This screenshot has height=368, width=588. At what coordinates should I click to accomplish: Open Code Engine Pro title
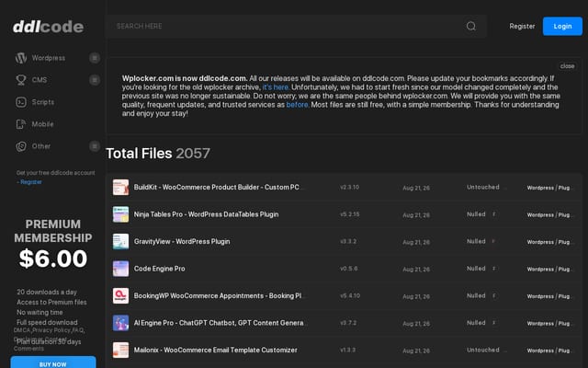click(159, 269)
